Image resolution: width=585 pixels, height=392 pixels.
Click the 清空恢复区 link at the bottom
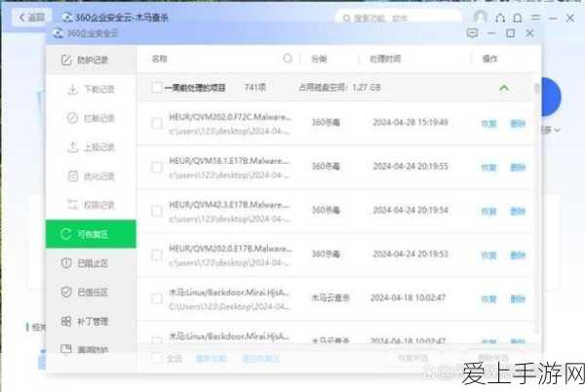[260, 359]
